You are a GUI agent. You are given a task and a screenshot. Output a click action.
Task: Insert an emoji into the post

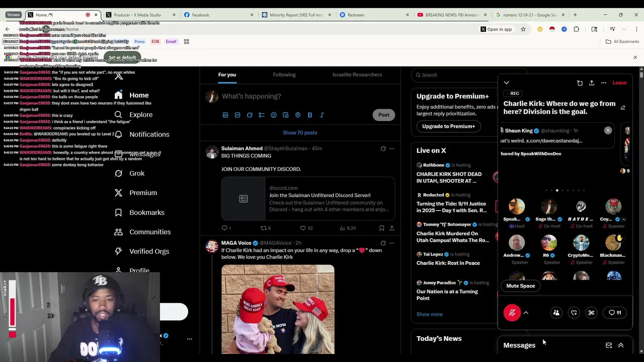coord(274,115)
